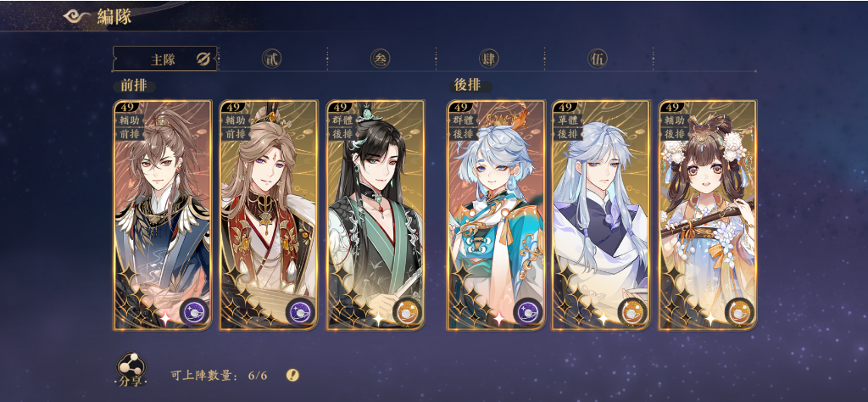This screenshot has height=402, width=868.
Task: Click the crossed-eye icon on 主隊 tab
Action: click(x=203, y=59)
